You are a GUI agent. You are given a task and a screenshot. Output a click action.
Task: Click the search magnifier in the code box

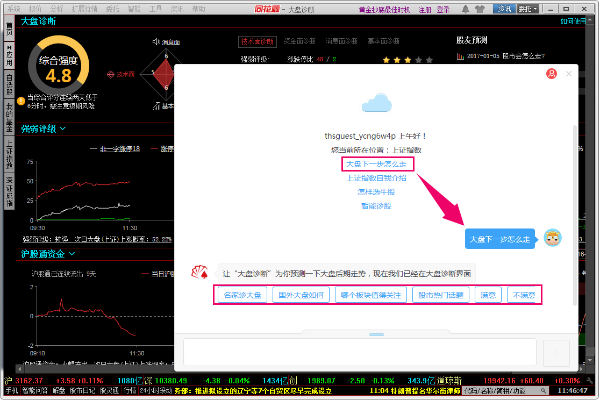[x=543, y=391]
